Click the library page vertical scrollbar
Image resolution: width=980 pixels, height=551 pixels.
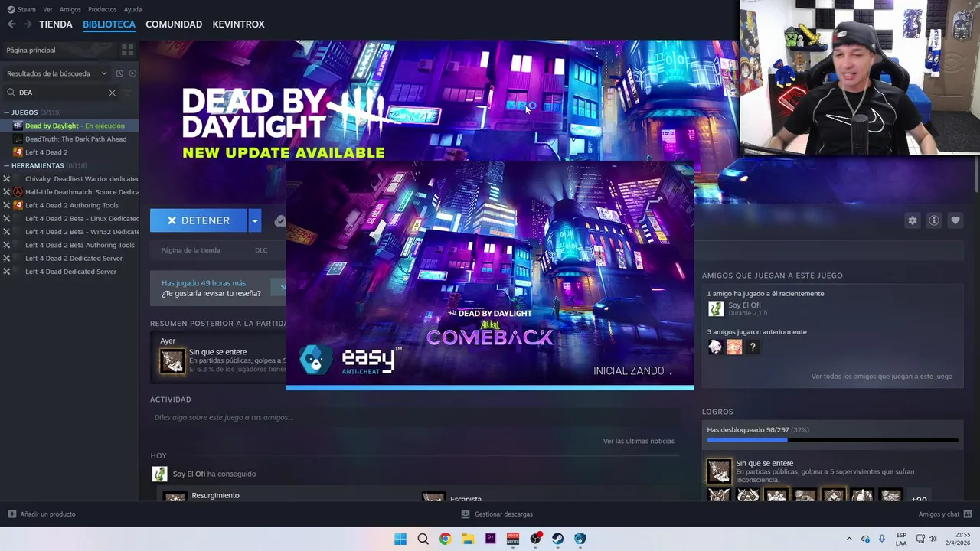click(976, 174)
